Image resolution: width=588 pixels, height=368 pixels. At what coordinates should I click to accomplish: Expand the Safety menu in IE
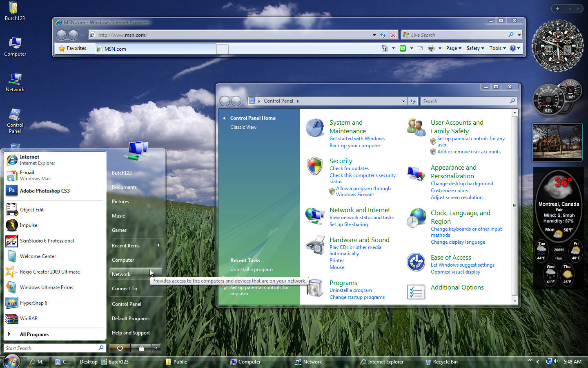pos(475,48)
